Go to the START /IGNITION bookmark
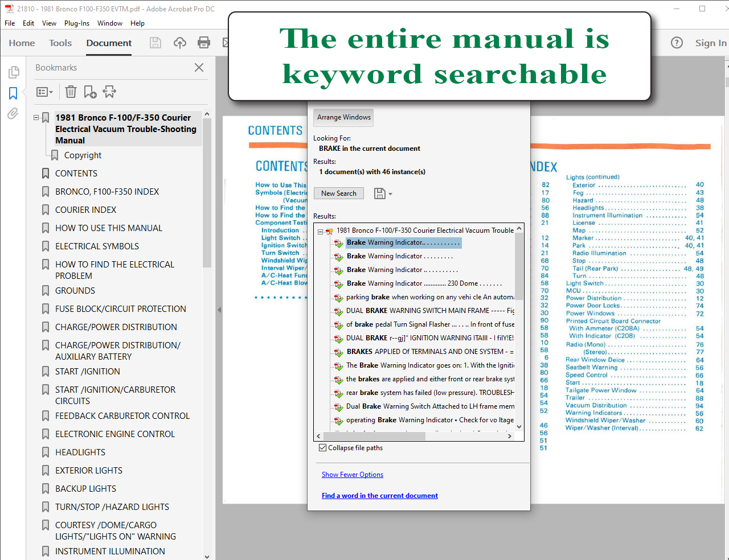The image size is (729, 560). click(88, 372)
